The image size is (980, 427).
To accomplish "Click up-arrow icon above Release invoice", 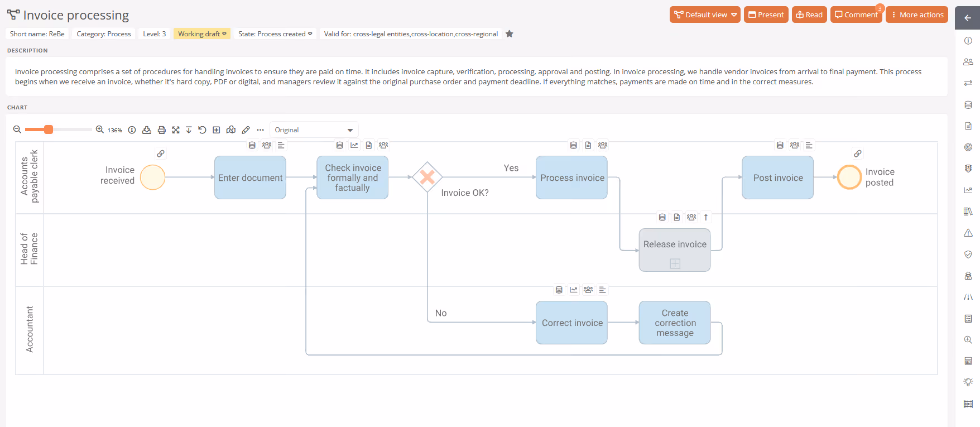I will point(706,217).
